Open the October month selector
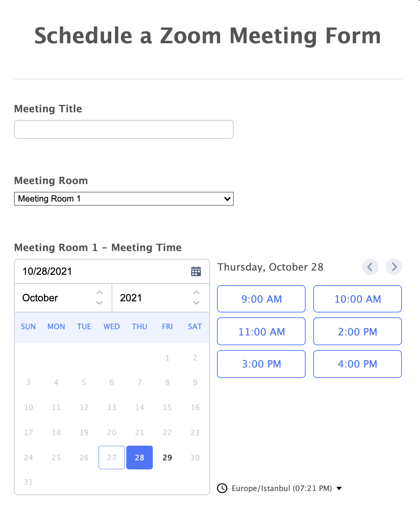The image size is (420, 514). [56, 298]
